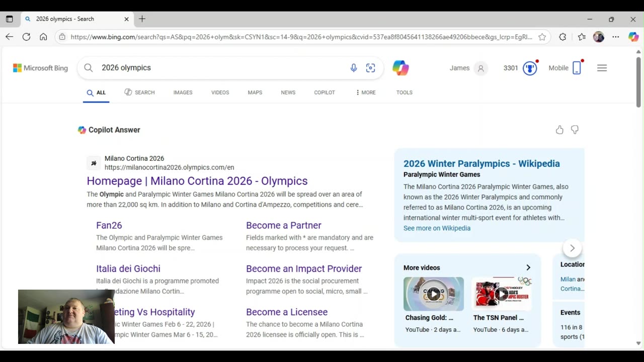Open the Fan26 sublink

tap(109, 225)
